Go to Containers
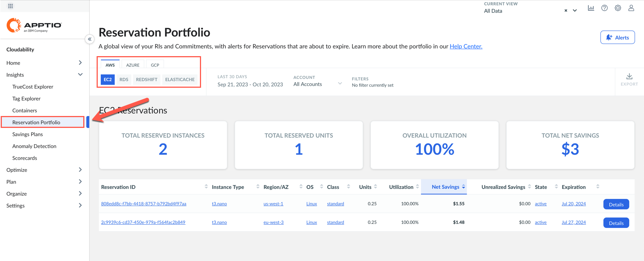The width and height of the screenshot is (644, 261). point(25,110)
